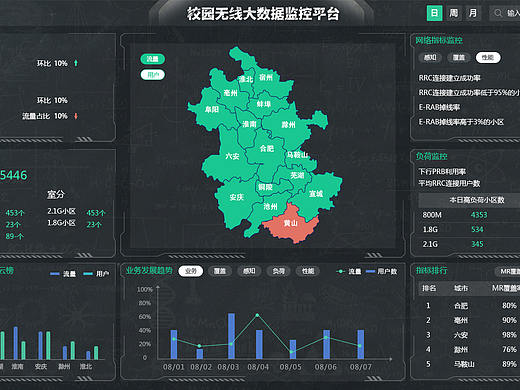Select 宿州 region on the map
Image resolution: width=520 pixels, height=390 pixels.
[266, 77]
